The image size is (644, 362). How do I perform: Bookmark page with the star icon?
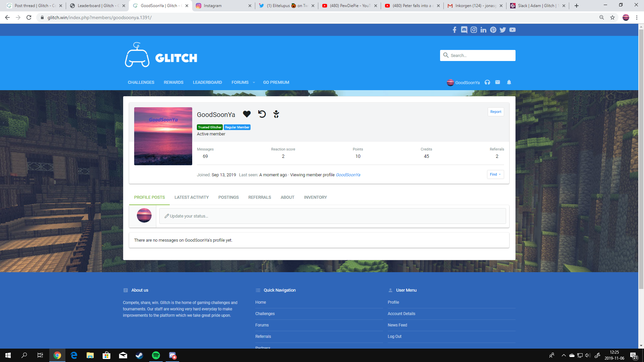coord(612,17)
